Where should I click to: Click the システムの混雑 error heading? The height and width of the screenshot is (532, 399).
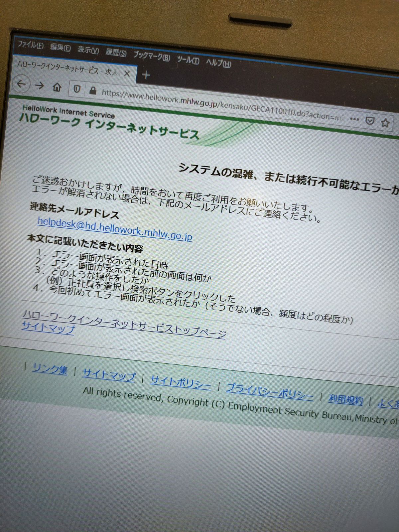(289, 179)
